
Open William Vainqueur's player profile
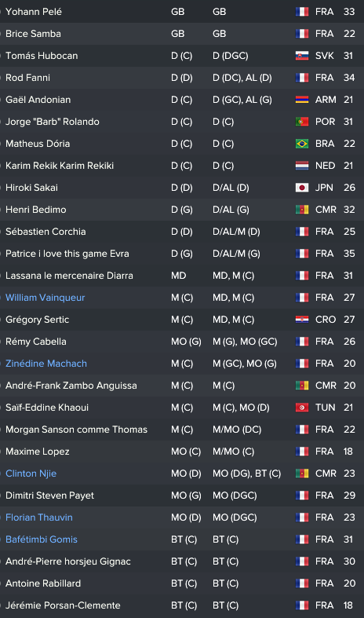45,298
